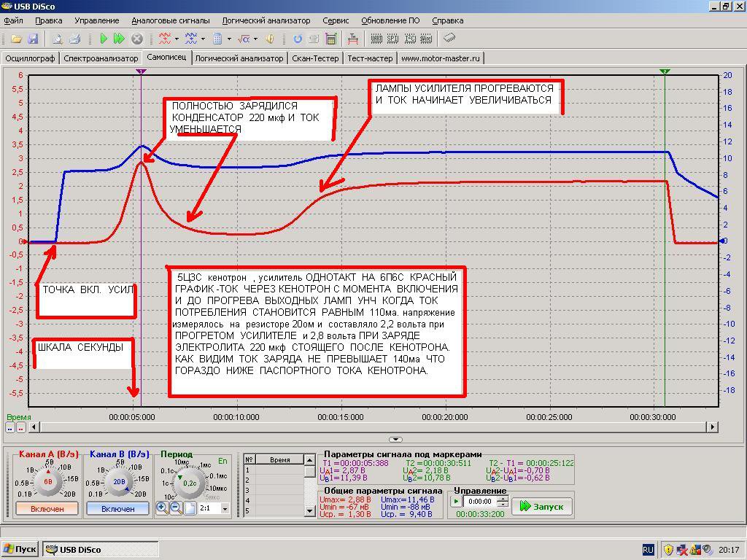Expand the calculator icon dropdown arrow

229,39
